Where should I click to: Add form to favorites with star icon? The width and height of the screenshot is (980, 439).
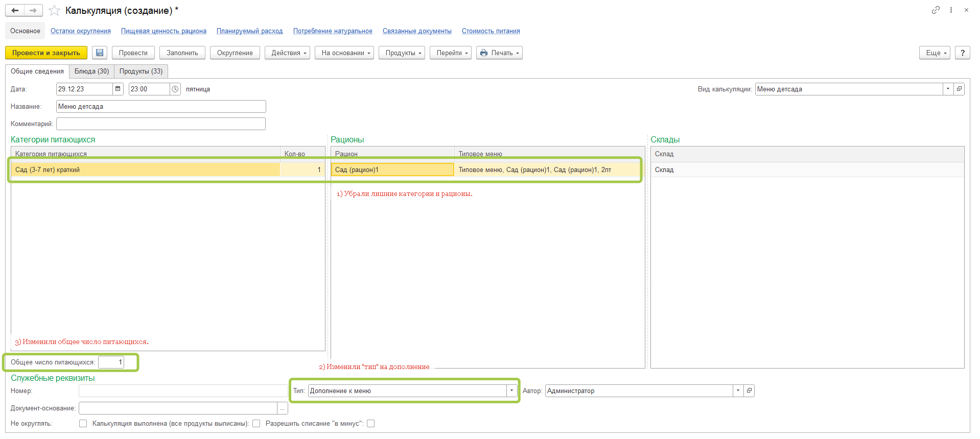click(x=54, y=11)
